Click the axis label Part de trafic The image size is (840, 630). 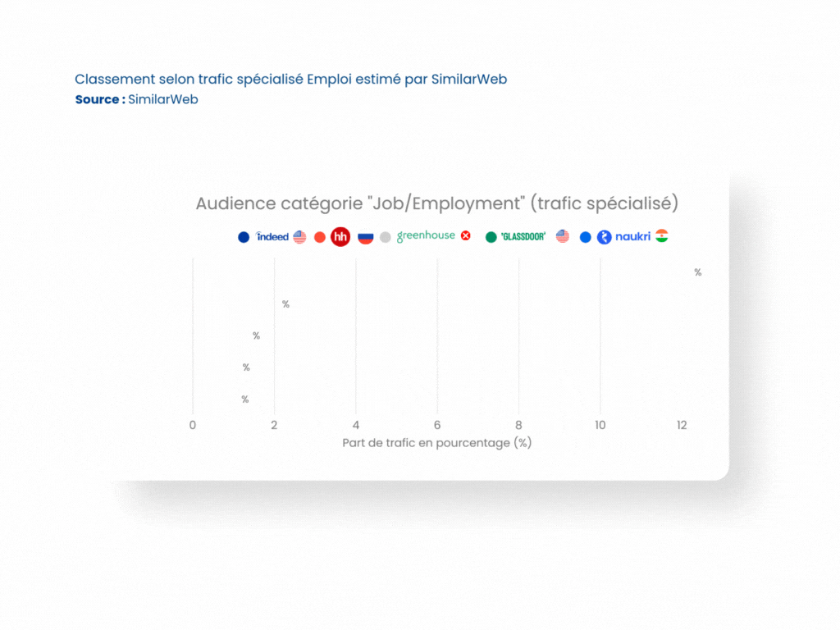[x=437, y=443]
